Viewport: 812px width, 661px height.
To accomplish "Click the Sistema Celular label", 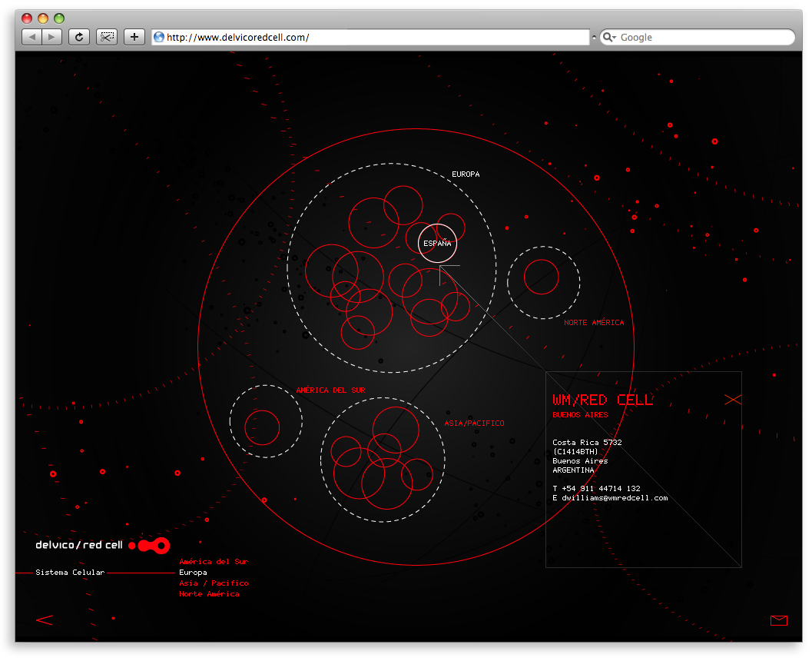I will 70,573.
